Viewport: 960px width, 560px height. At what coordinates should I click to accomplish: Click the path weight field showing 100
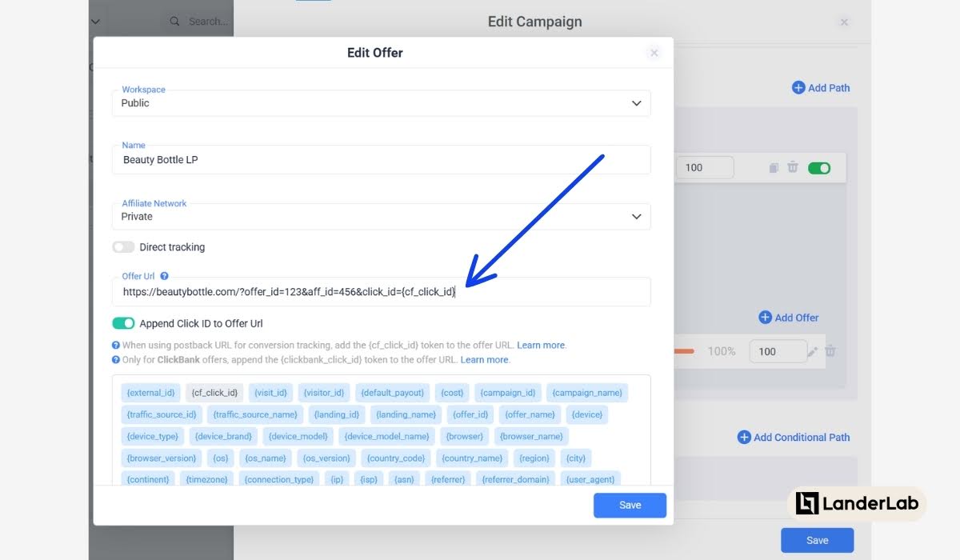tap(704, 167)
